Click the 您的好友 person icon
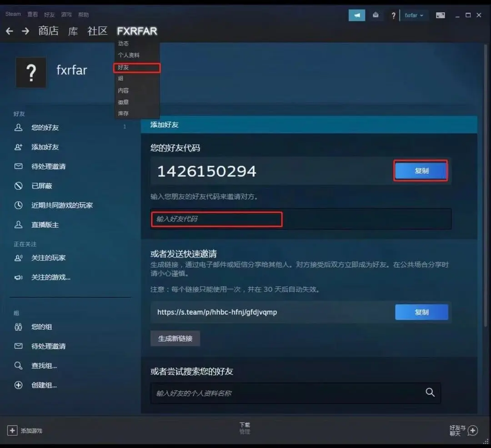 [19, 127]
